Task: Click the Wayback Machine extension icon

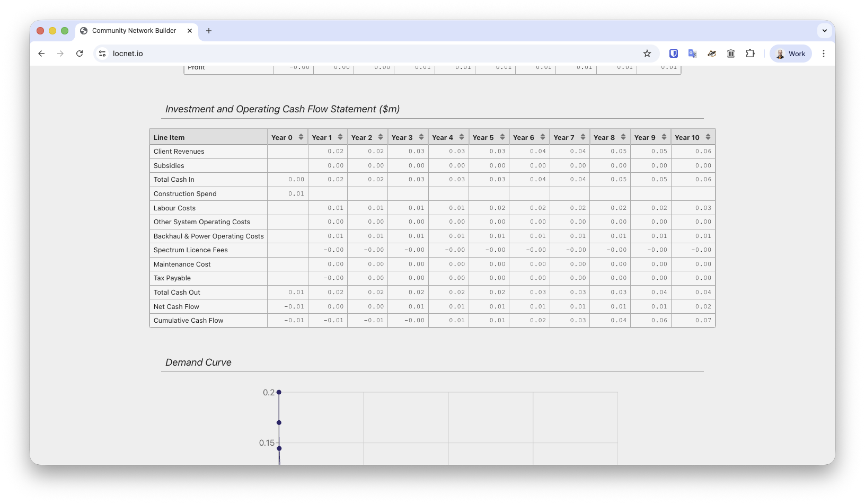Action: (731, 54)
